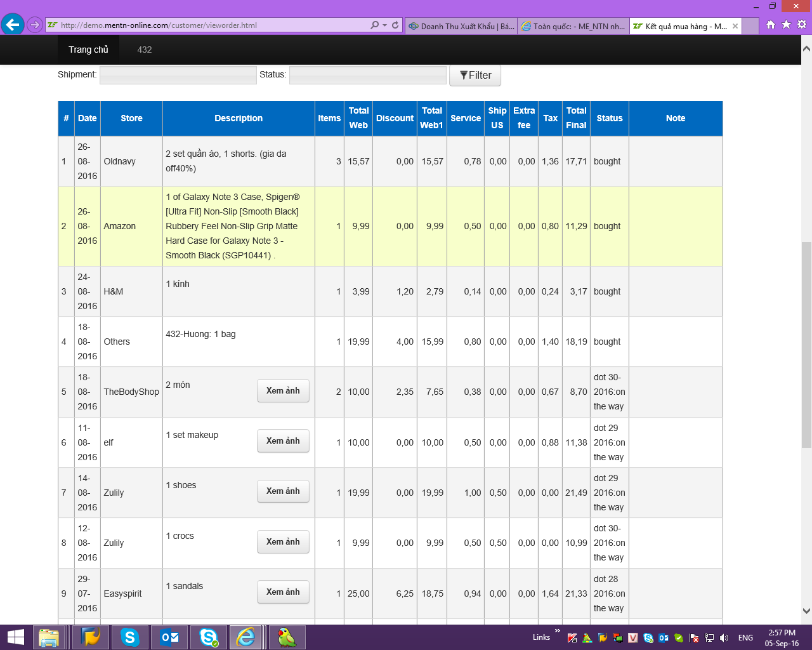Screen dimensions: 812x650
Task: Click the Description column header
Action: (x=239, y=118)
